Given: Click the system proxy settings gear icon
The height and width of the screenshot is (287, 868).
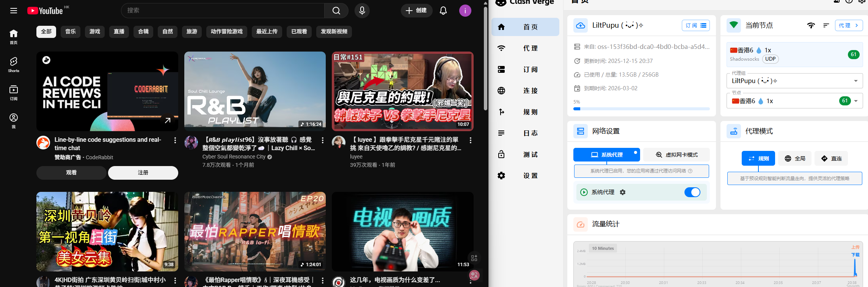Looking at the screenshot, I should tap(623, 192).
